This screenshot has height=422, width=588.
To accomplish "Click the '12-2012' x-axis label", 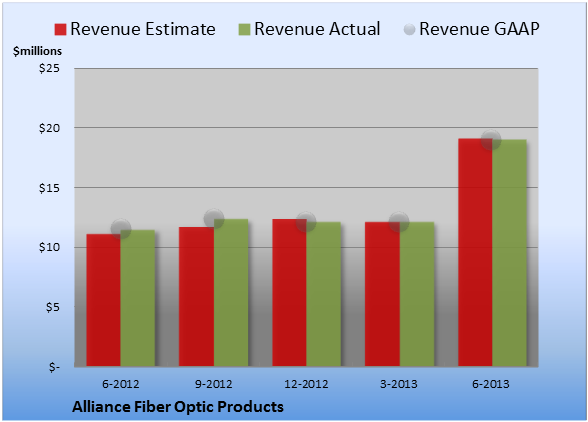I will point(306,384).
